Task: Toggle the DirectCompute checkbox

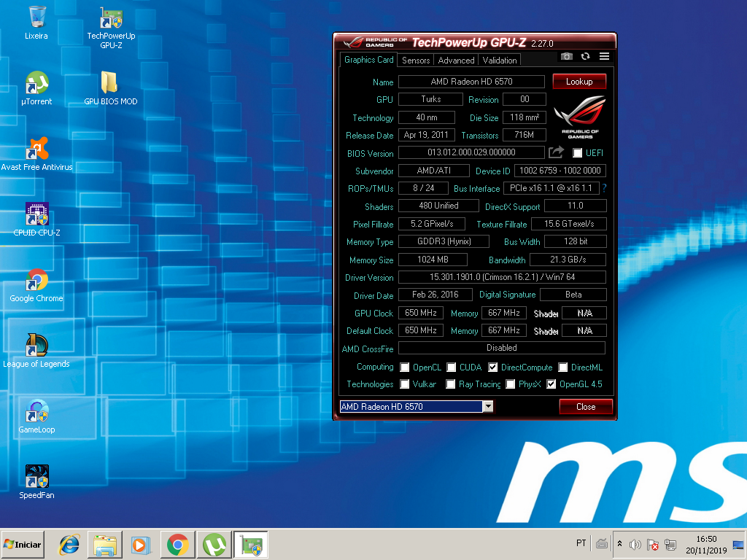Action: coord(493,367)
